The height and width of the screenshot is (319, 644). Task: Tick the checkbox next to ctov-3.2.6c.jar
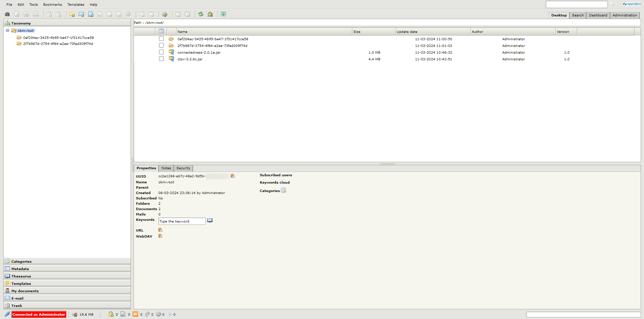click(x=161, y=59)
